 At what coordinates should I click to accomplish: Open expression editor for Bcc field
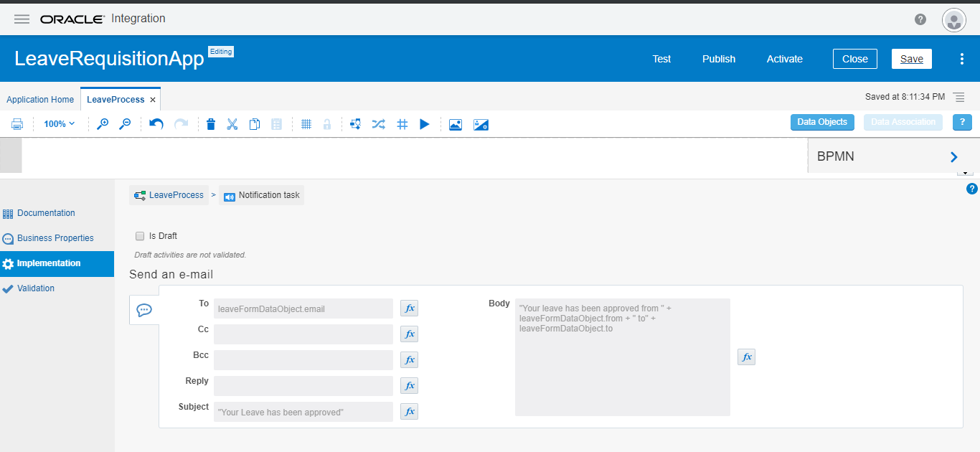click(409, 360)
